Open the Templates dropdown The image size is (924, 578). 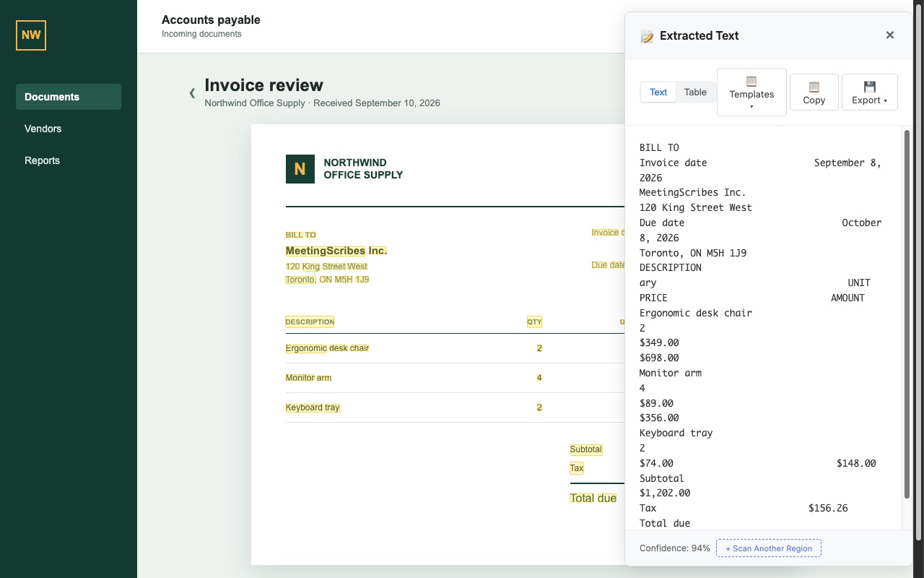coord(751,92)
